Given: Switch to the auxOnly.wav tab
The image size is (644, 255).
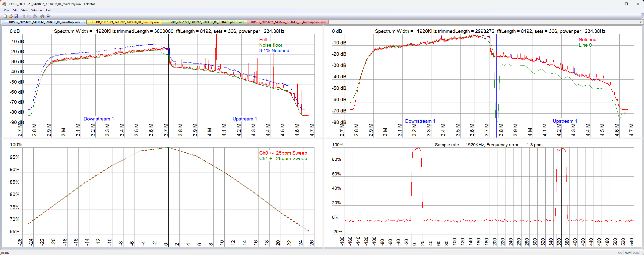Looking at the screenshot, I should [x=125, y=22].
